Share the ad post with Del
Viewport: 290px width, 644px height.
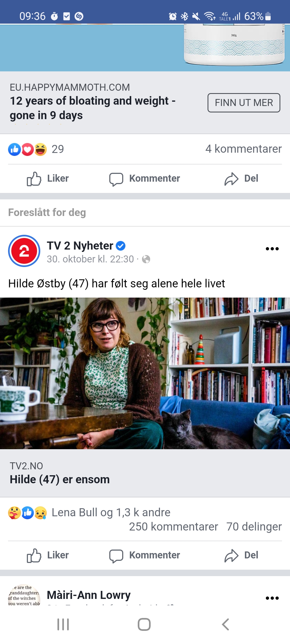pyautogui.click(x=241, y=179)
